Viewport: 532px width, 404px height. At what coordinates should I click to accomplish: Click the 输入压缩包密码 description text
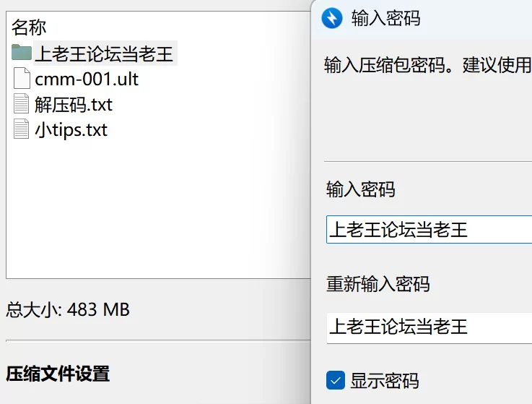tap(427, 64)
